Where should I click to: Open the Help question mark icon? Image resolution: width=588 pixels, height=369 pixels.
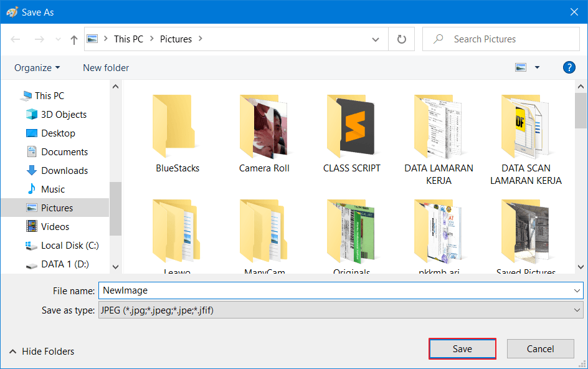568,67
